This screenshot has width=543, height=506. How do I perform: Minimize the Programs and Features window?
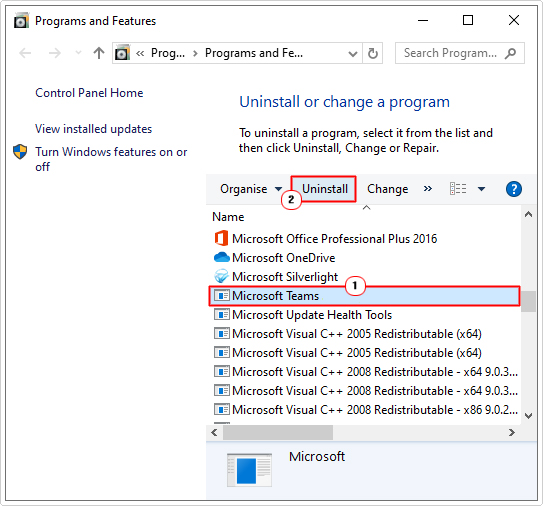click(x=422, y=20)
